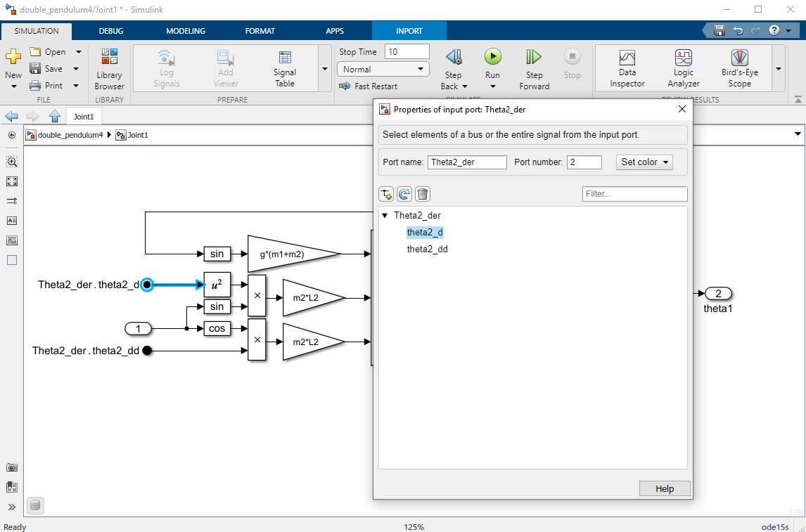806x532 pixels.
Task: Open the quick access toolbar dropdown arrow
Action: pyautogui.click(x=789, y=32)
